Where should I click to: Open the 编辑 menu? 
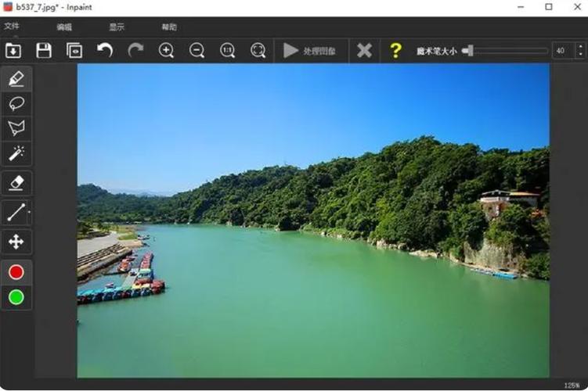pyautogui.click(x=64, y=27)
